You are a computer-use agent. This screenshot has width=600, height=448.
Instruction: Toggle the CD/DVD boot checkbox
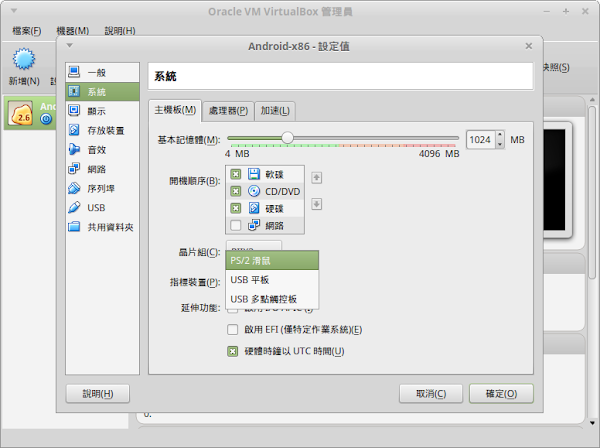click(x=236, y=191)
